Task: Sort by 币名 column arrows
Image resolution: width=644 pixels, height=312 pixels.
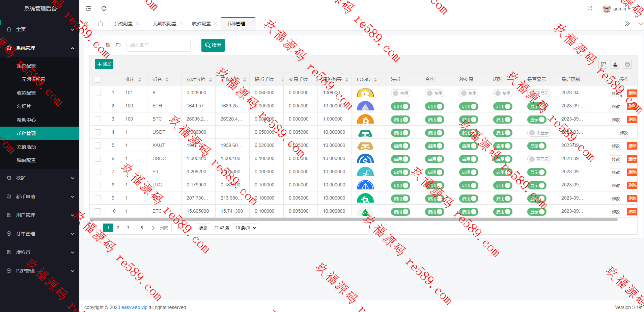Action: tap(167, 80)
